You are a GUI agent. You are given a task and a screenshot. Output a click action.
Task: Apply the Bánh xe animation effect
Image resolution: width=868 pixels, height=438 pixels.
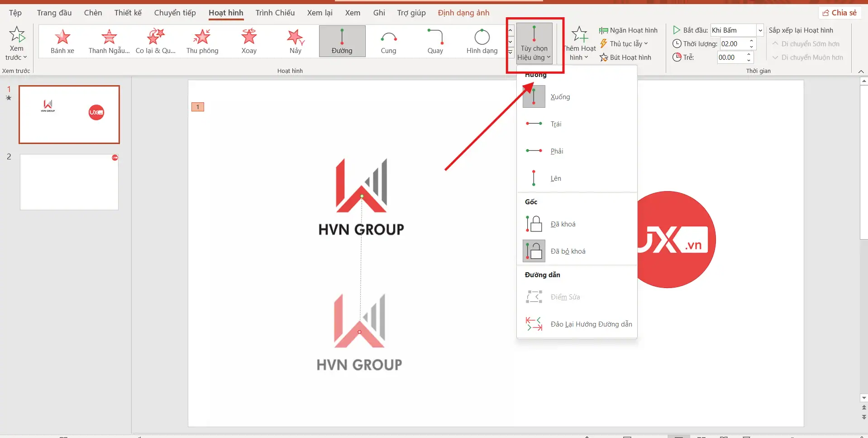pos(62,41)
